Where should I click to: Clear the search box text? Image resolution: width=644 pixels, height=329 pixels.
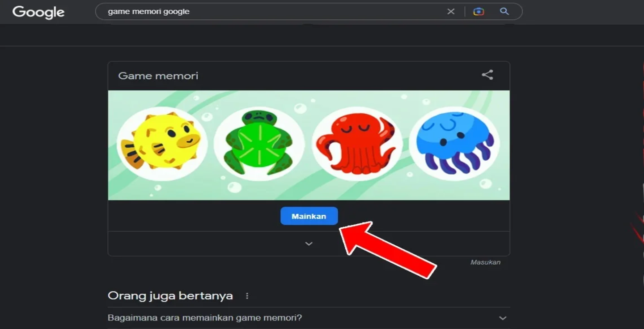coord(451,12)
